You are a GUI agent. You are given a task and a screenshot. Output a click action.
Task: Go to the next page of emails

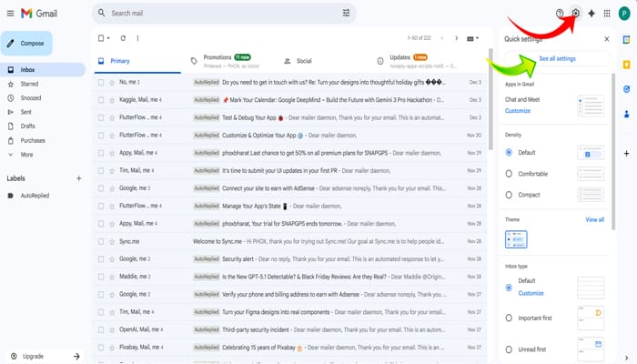point(457,38)
